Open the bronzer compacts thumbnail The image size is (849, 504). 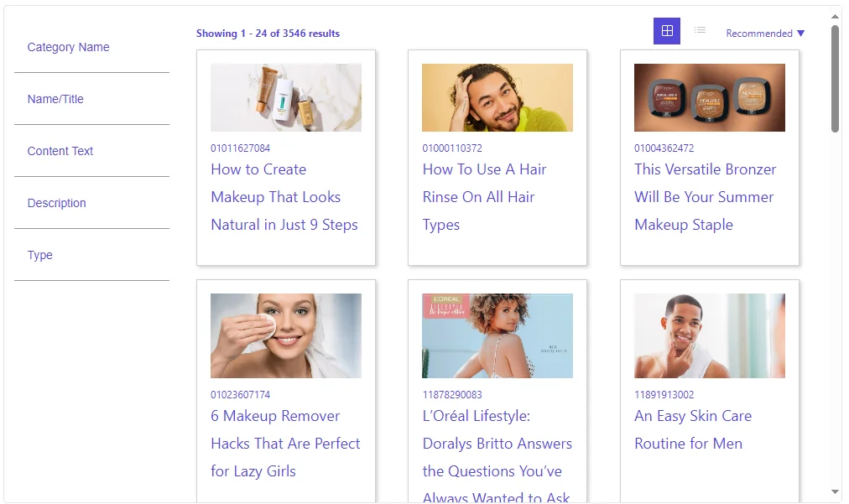click(709, 97)
